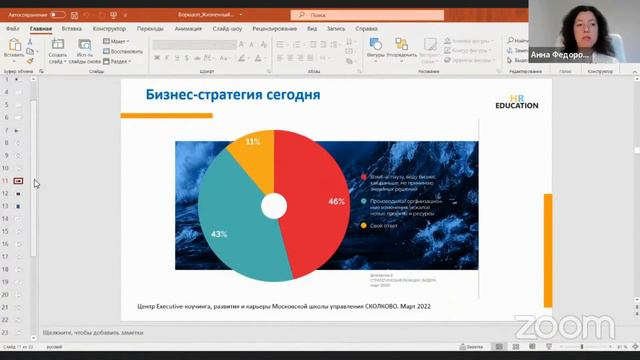Open the shape fill dropdown
The width and height of the screenshot is (640, 360).
click(469, 41)
